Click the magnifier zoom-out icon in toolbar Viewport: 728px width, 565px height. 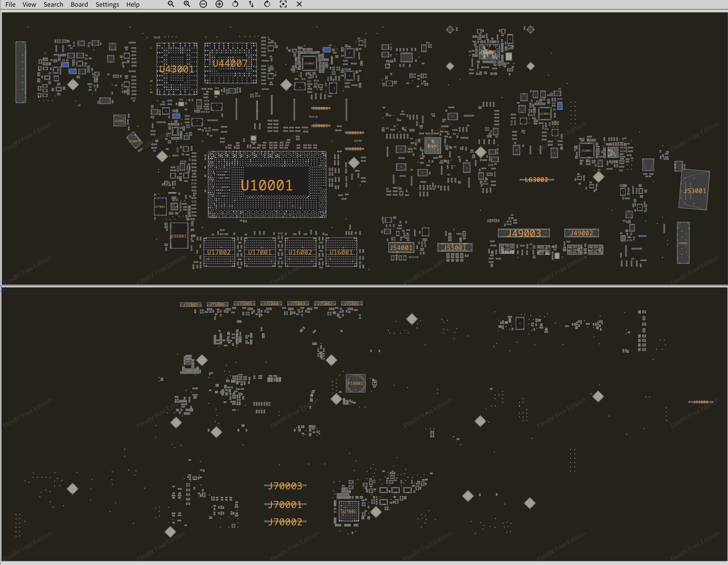point(171,4)
